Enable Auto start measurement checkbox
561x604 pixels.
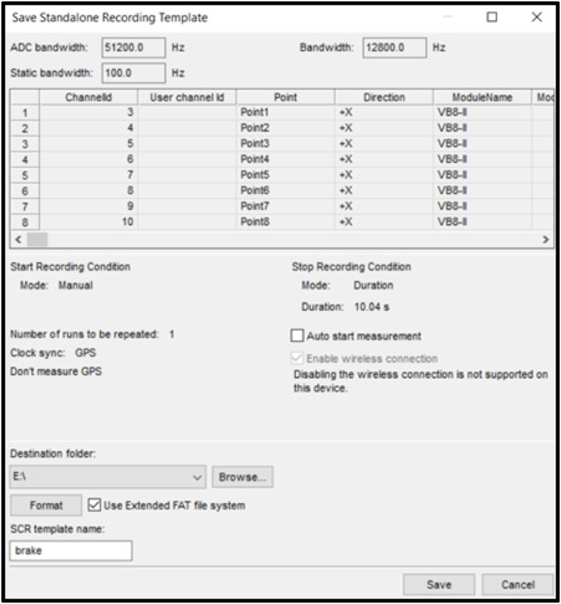click(297, 336)
